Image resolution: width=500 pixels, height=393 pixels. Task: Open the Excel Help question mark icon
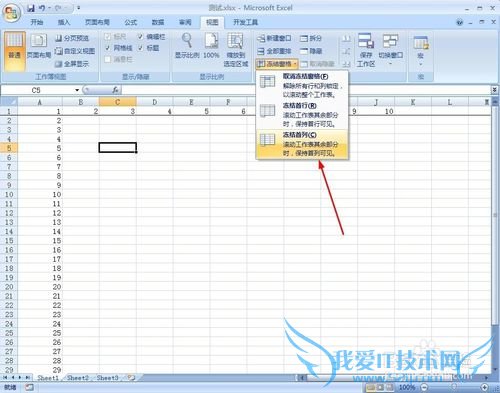(460, 22)
